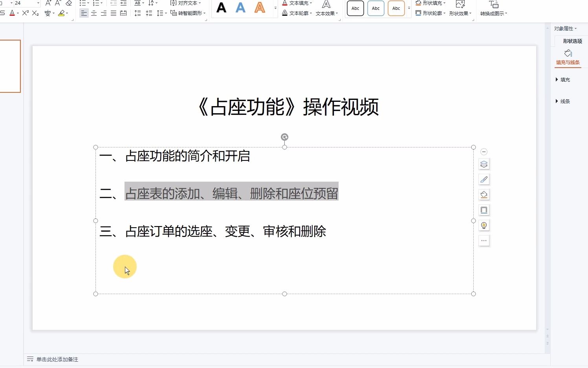Pick the red font color swatch
Image resolution: width=588 pixels, height=368 pixels.
click(12, 13)
